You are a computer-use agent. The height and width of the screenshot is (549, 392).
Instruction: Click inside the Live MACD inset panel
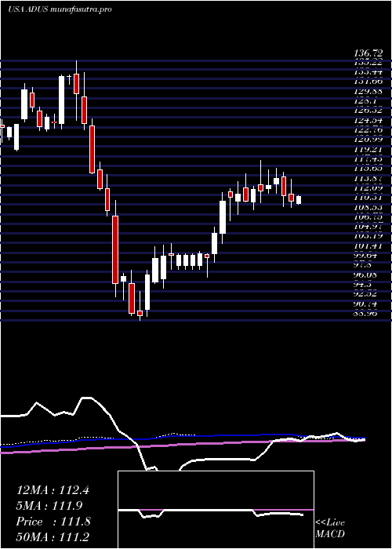pos(216,510)
